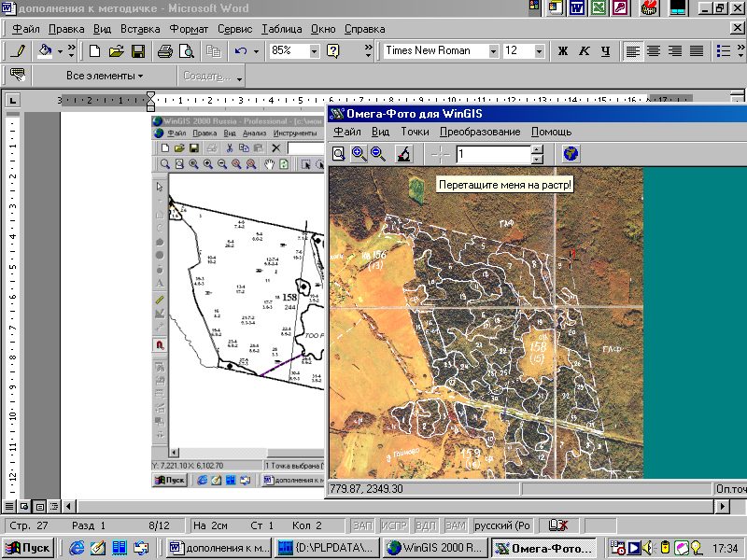Screen dimensions: 747x560
Task: Open Word Таблица menu
Action: [x=282, y=29]
